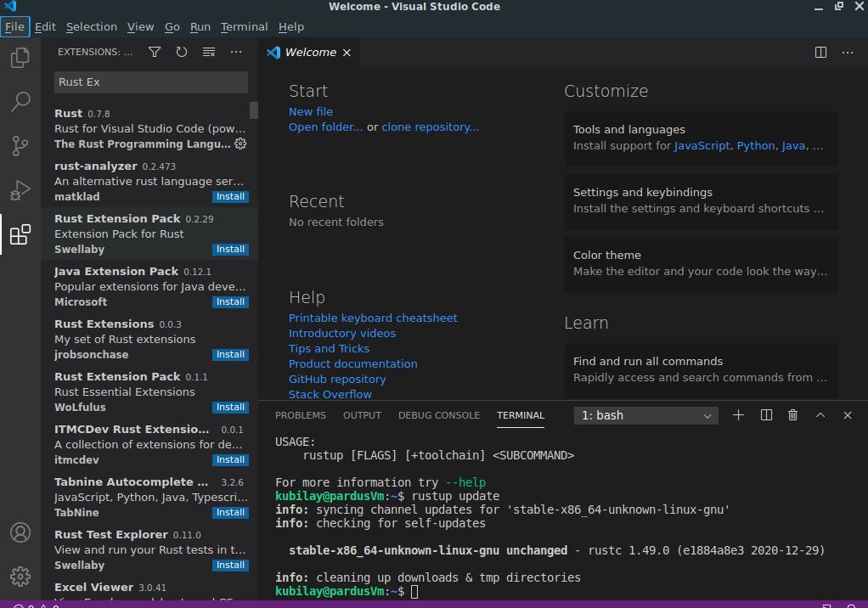
Task: Open the manage gear for Rust extension
Action: 240,144
